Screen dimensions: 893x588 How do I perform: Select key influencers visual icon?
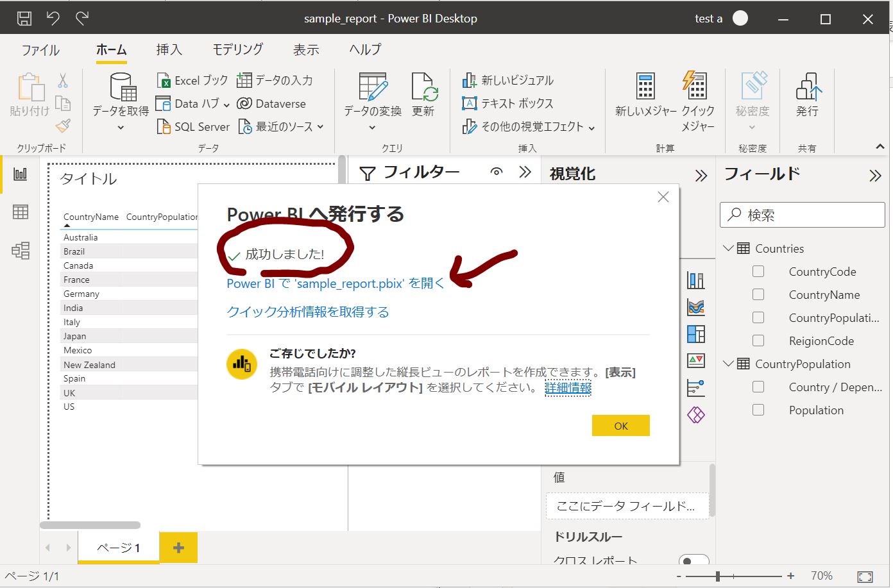696,388
